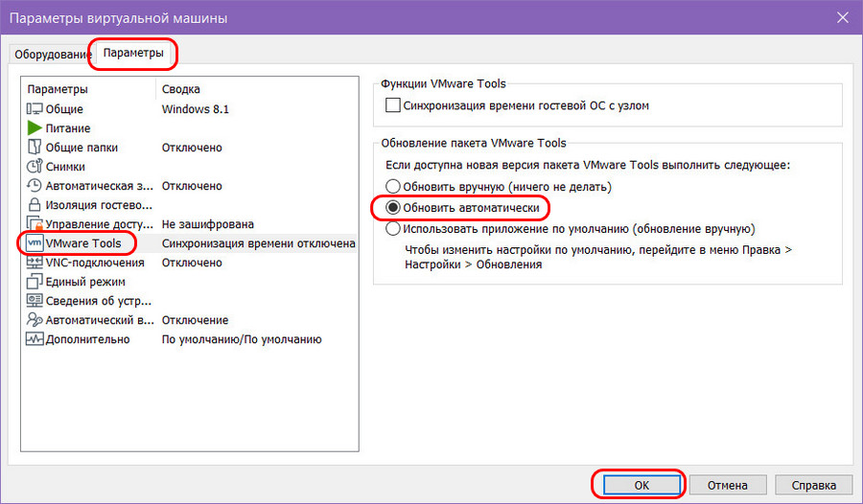Click the lock icon beside Изоляция гостево...
Viewport: 863px width, 504px height.
click(x=35, y=205)
